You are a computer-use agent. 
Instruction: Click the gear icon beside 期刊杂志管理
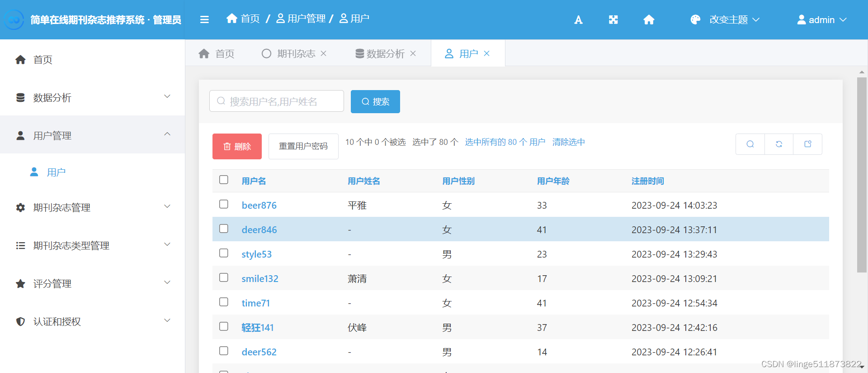click(x=20, y=207)
